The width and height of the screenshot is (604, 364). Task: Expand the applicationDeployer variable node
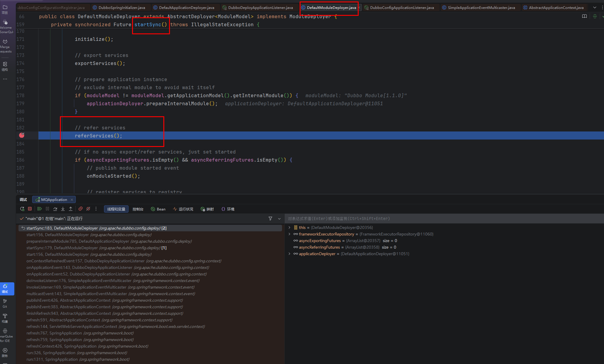point(289,254)
